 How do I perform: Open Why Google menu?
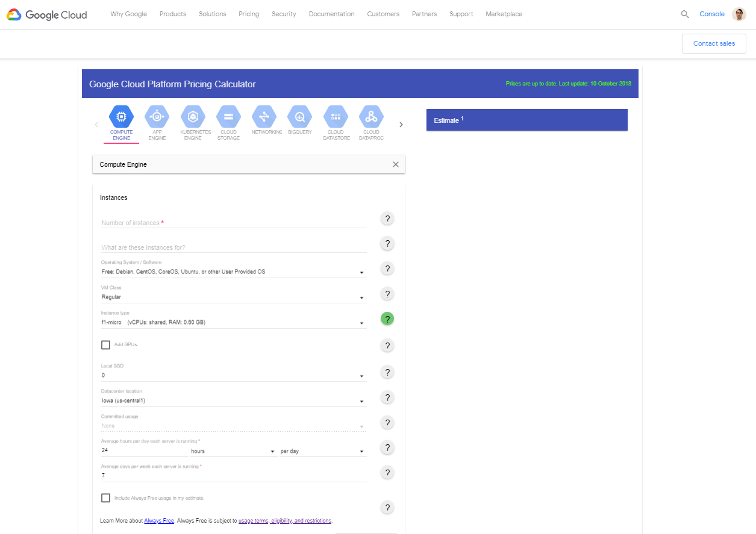tap(129, 14)
